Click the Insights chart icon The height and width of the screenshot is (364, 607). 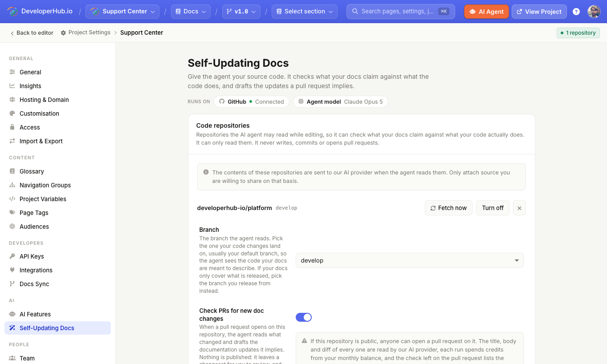point(12,86)
